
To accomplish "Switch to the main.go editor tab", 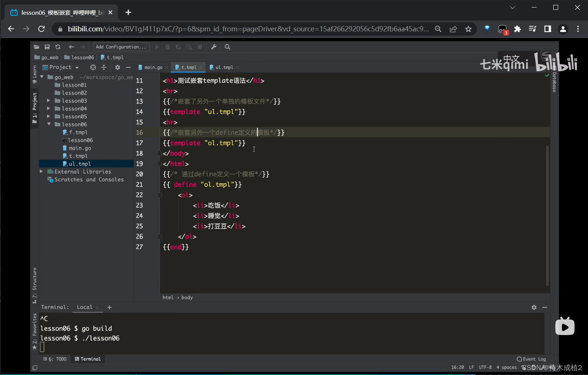I will click(x=153, y=67).
